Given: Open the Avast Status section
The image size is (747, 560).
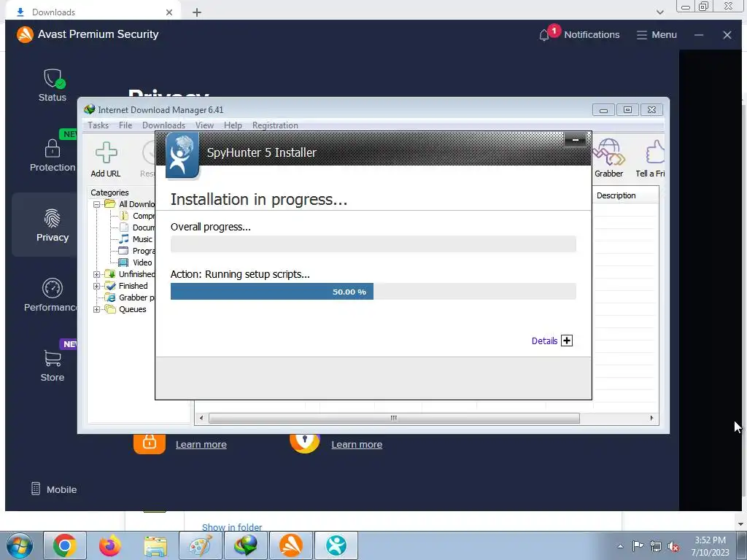Looking at the screenshot, I should pyautogui.click(x=53, y=86).
